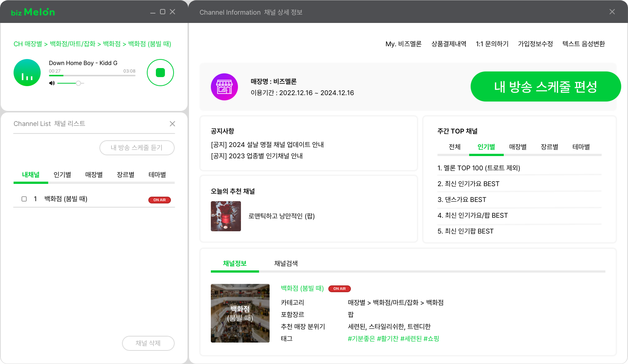Viewport: 628px width, 364px height.
Task: Switch to 매장별 tab in Channel List
Action: click(94, 175)
